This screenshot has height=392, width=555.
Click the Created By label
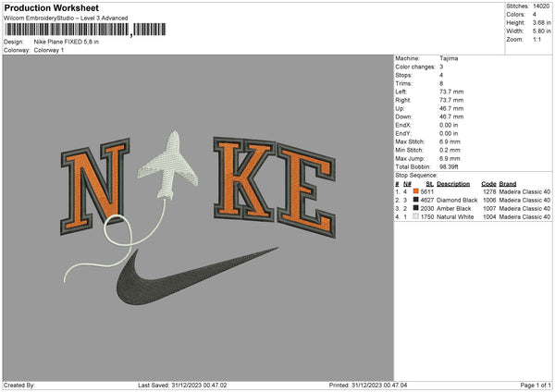click(x=19, y=385)
